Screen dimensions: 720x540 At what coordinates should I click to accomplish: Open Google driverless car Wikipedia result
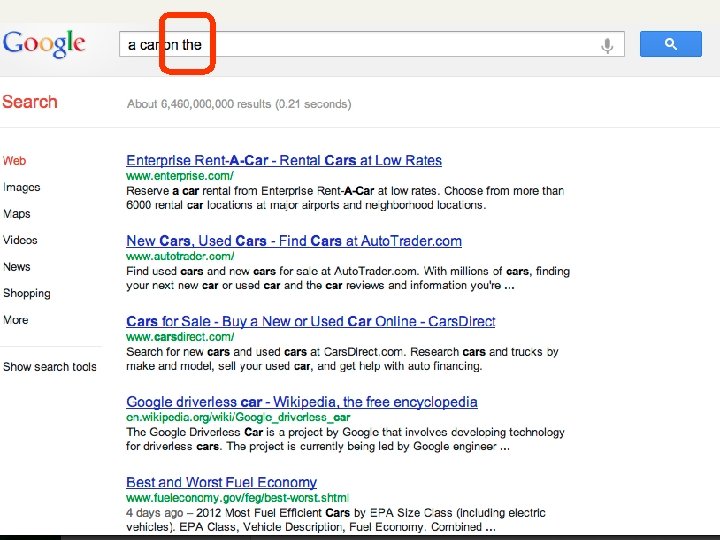click(302, 402)
